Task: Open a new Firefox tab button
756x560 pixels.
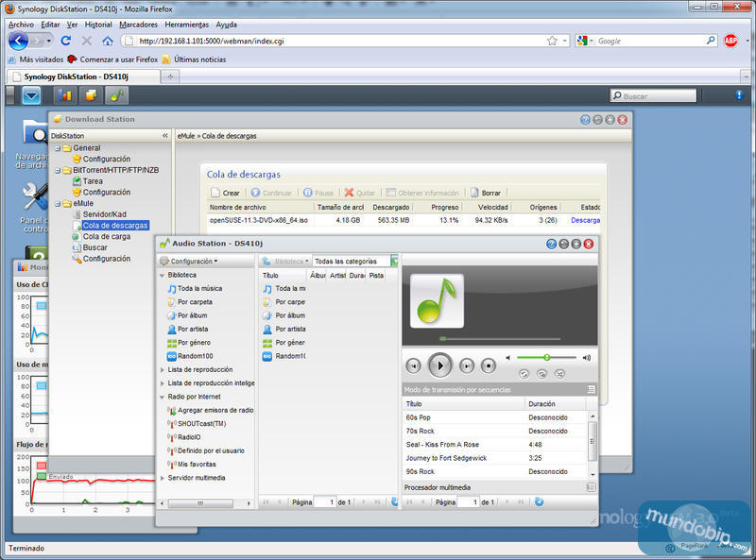Action: [170, 76]
